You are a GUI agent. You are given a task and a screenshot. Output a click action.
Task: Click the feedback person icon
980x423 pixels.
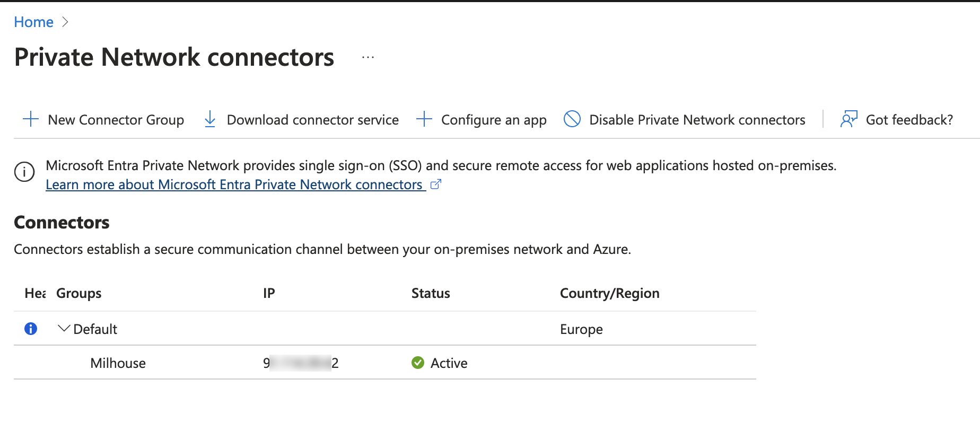tap(849, 119)
